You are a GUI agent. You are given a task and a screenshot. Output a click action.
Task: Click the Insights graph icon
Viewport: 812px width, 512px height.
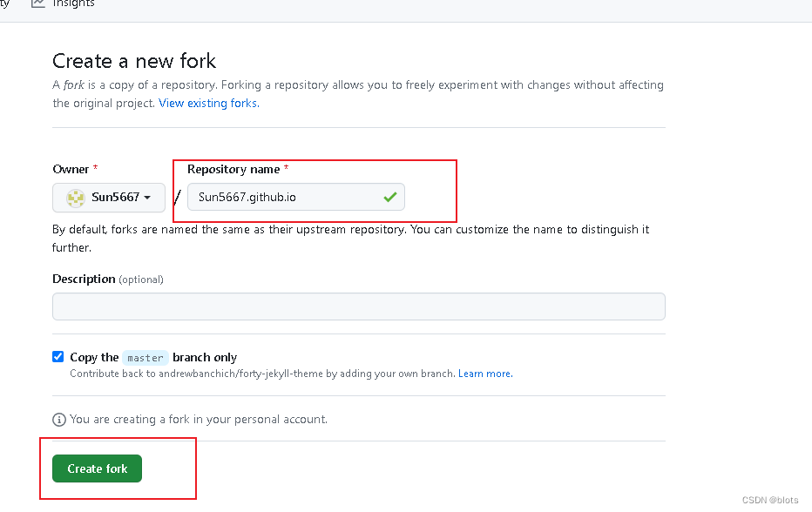[37, 4]
